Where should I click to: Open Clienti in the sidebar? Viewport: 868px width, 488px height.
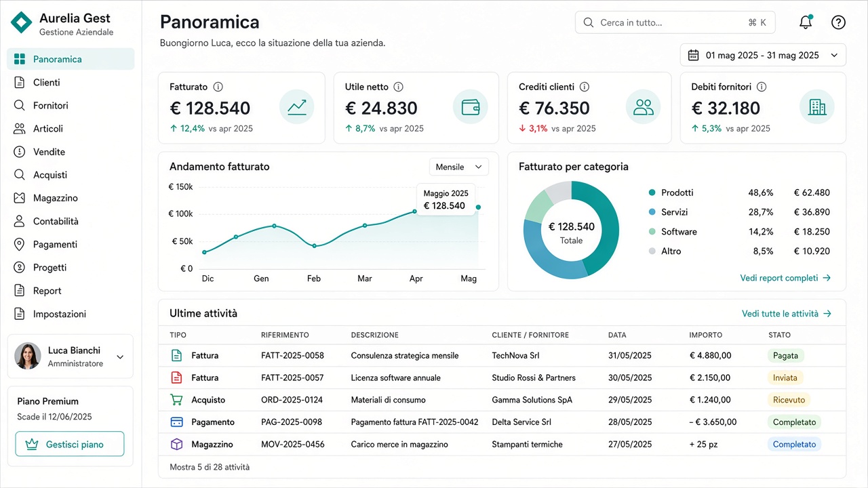click(x=71, y=82)
